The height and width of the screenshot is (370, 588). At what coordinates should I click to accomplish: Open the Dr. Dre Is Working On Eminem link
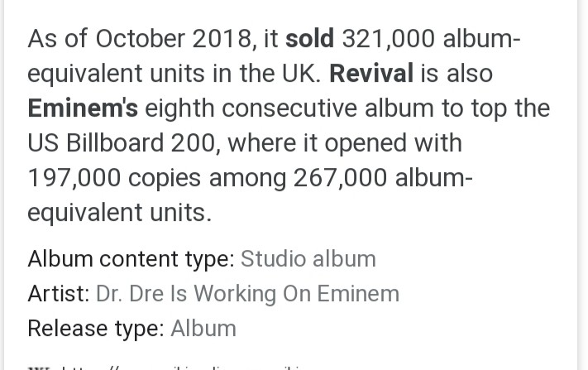pos(247,294)
